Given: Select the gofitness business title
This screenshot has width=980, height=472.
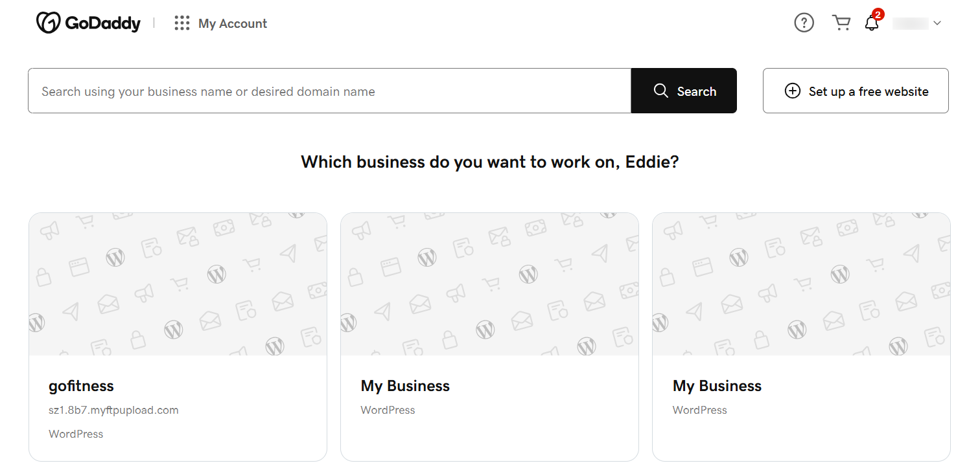Looking at the screenshot, I should point(81,386).
